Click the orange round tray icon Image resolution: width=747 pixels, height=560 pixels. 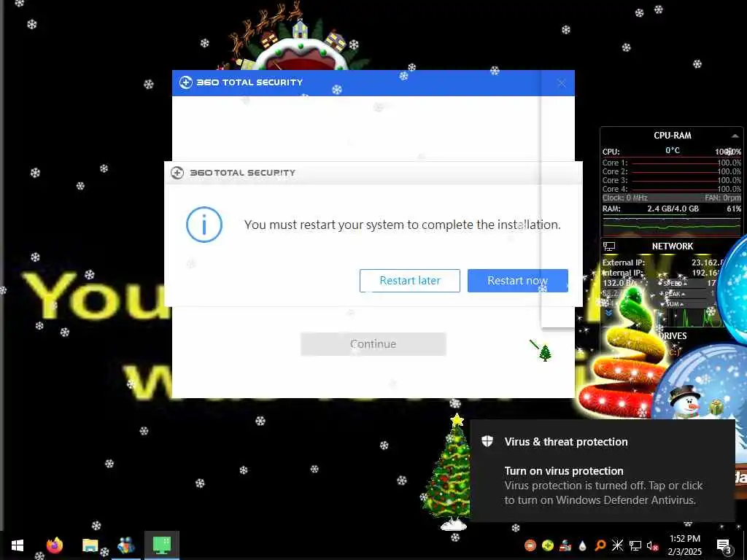tap(530, 545)
